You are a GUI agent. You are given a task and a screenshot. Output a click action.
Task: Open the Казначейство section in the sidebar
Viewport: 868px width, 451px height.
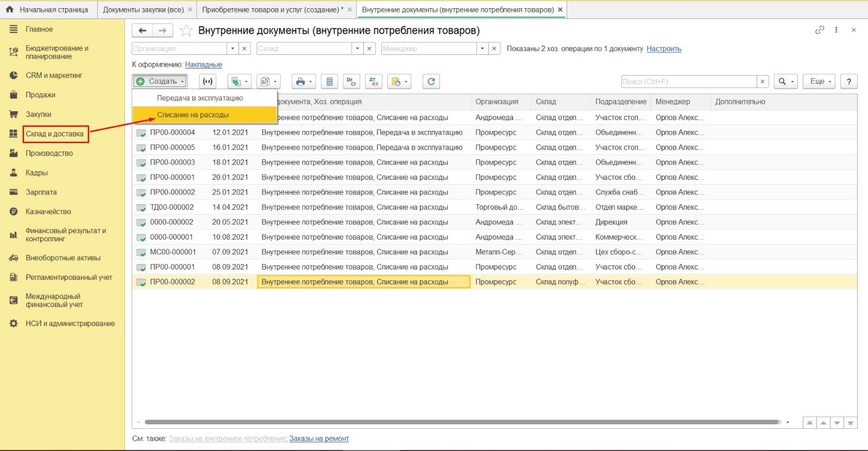point(48,212)
